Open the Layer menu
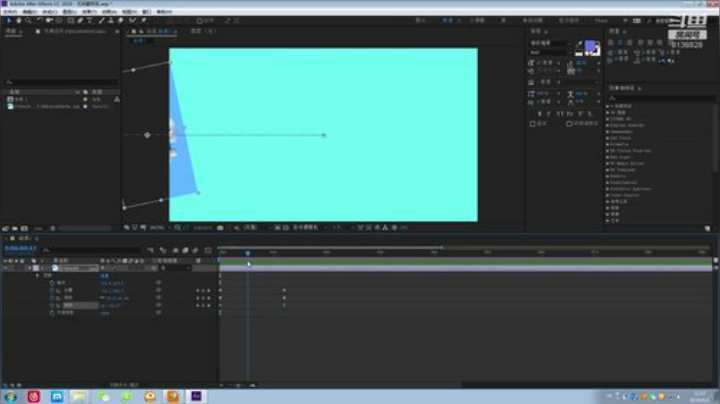Image resolution: width=720 pixels, height=404 pixels. tap(69, 11)
